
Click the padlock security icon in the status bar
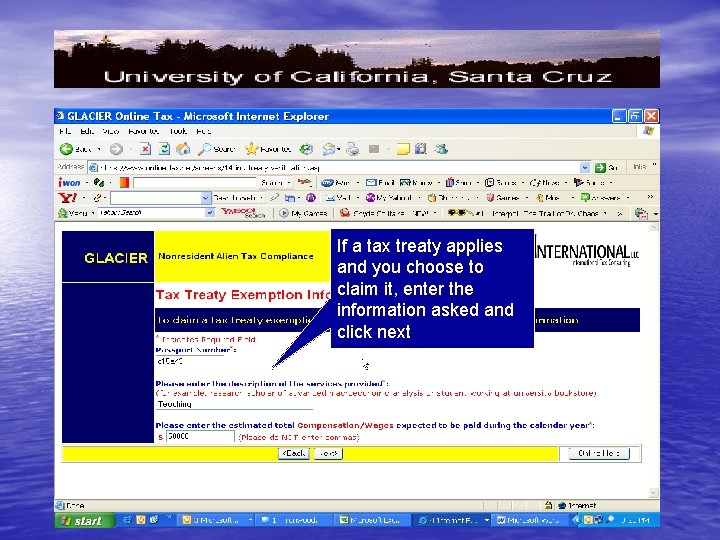(548, 506)
